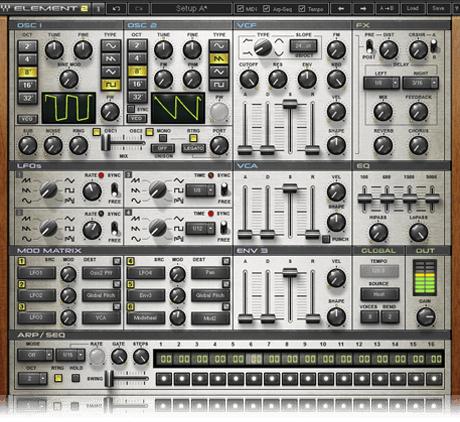The image size is (460, 422).
Task: Select the triangle waveform for OSC 2
Action: coord(219,72)
